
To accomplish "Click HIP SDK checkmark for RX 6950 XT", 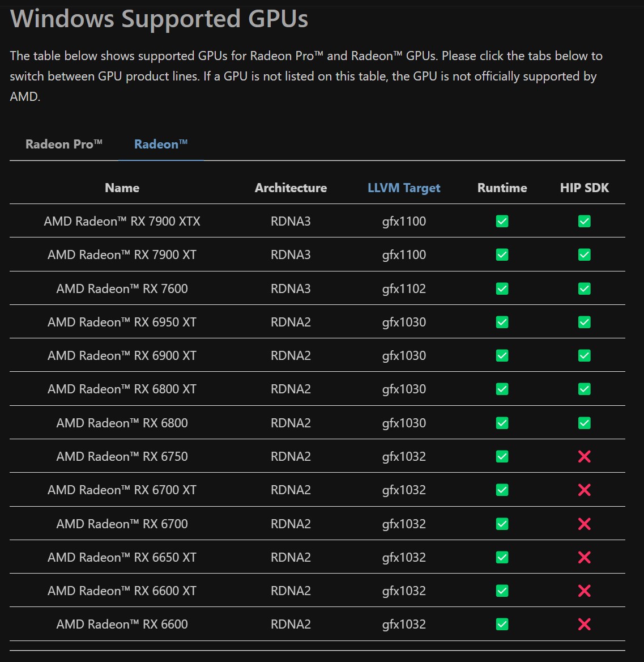I will 585,322.
